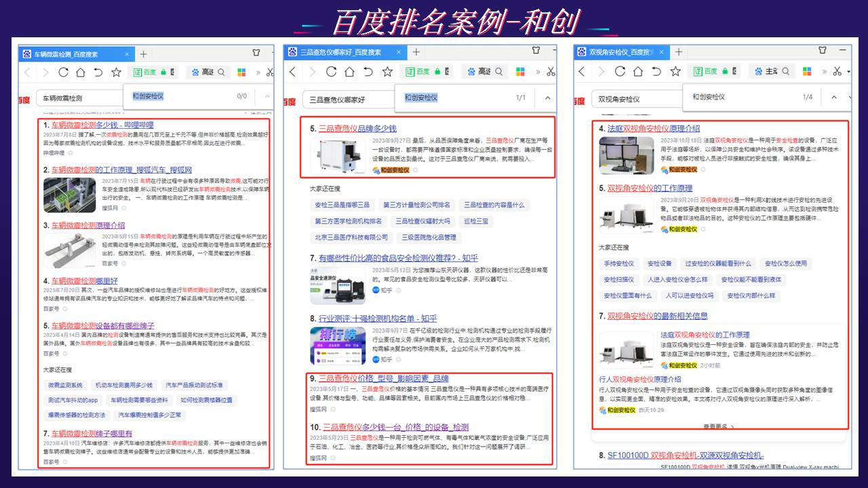Viewport: 868px width, 488px height.
Task: Click back arrow in 三品查危仪哪家好 browser window
Action: tap(293, 72)
